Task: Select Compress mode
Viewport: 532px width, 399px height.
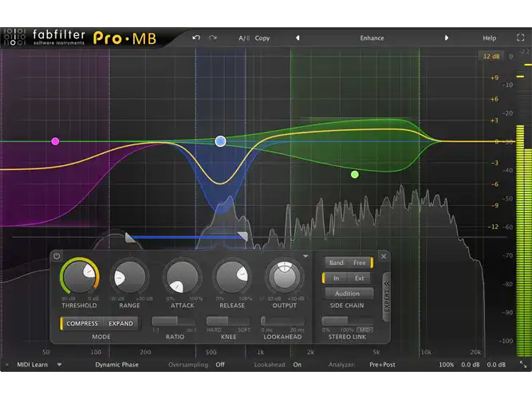Action: tap(82, 324)
